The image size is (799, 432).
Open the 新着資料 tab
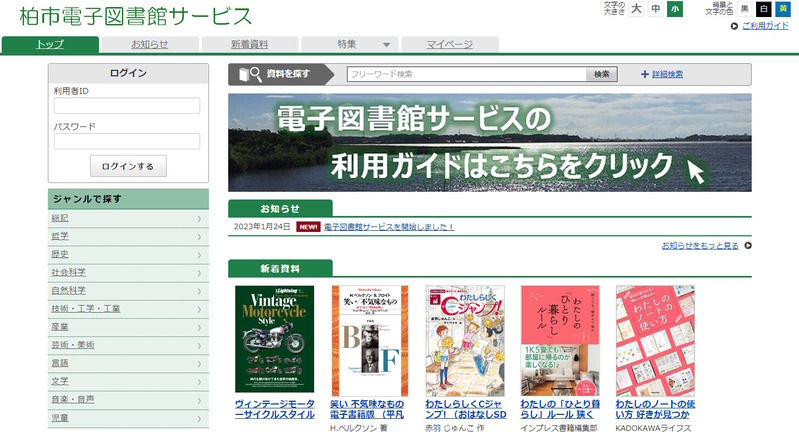click(x=250, y=44)
